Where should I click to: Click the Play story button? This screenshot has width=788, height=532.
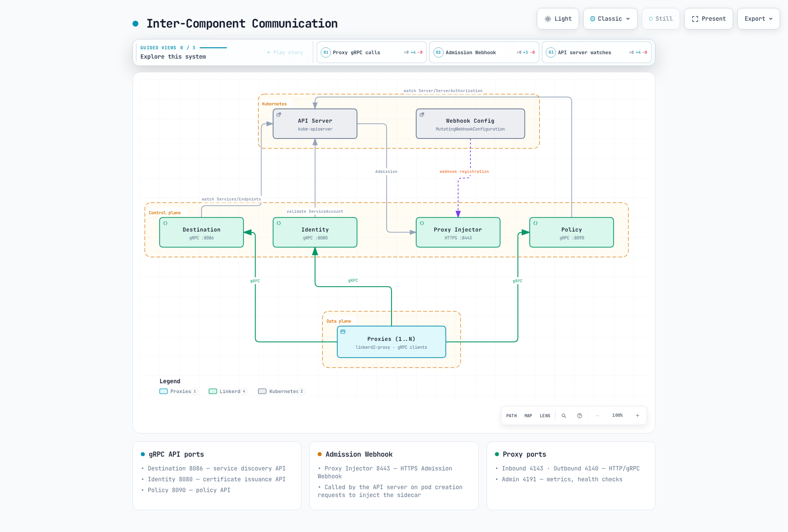click(285, 52)
